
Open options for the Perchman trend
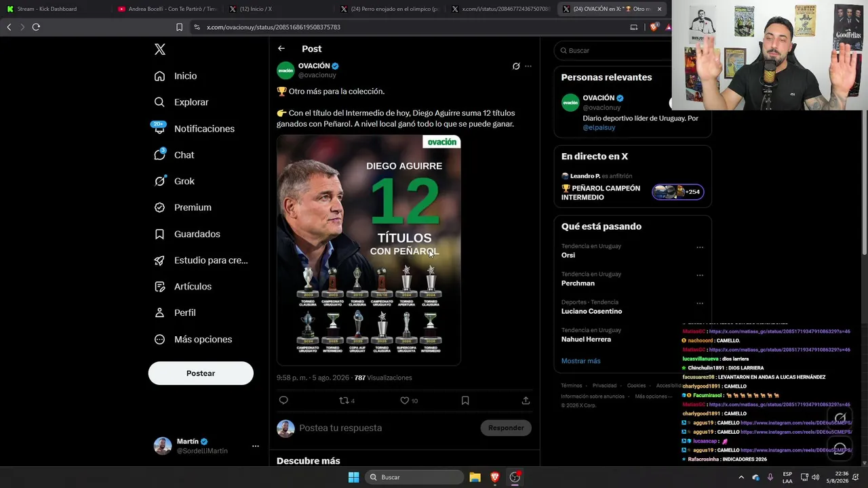(700, 275)
